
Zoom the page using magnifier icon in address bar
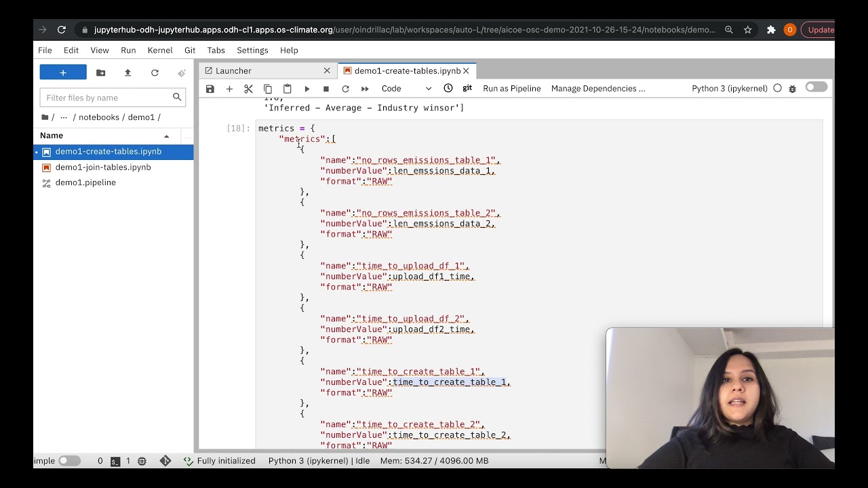click(x=728, y=30)
